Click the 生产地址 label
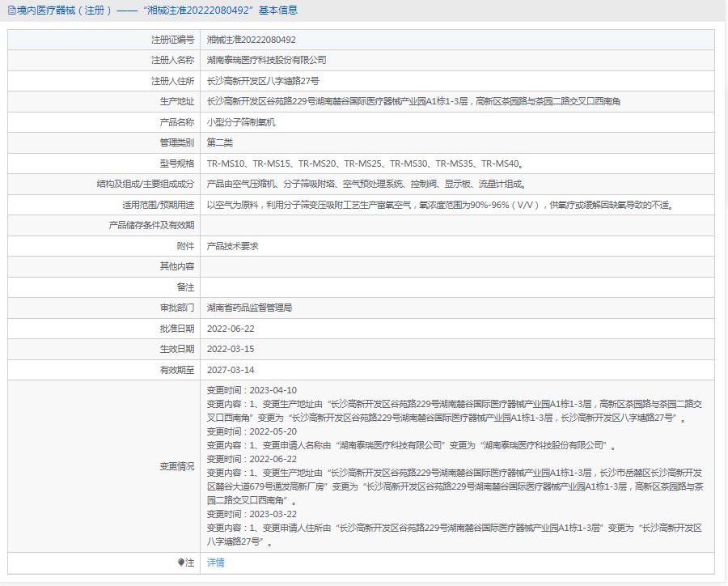Screen dimensions: 728x586 point(177,101)
